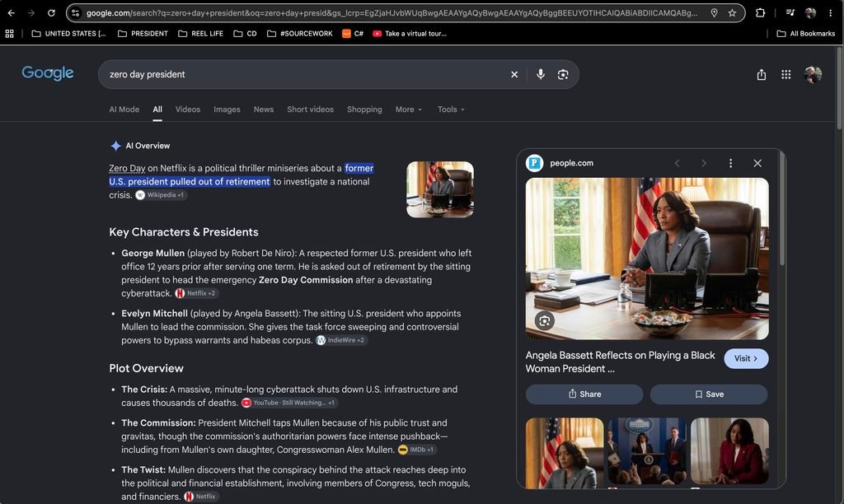The image size is (844, 504).
Task: Go back using the browser back arrow
Action: pos(12,13)
